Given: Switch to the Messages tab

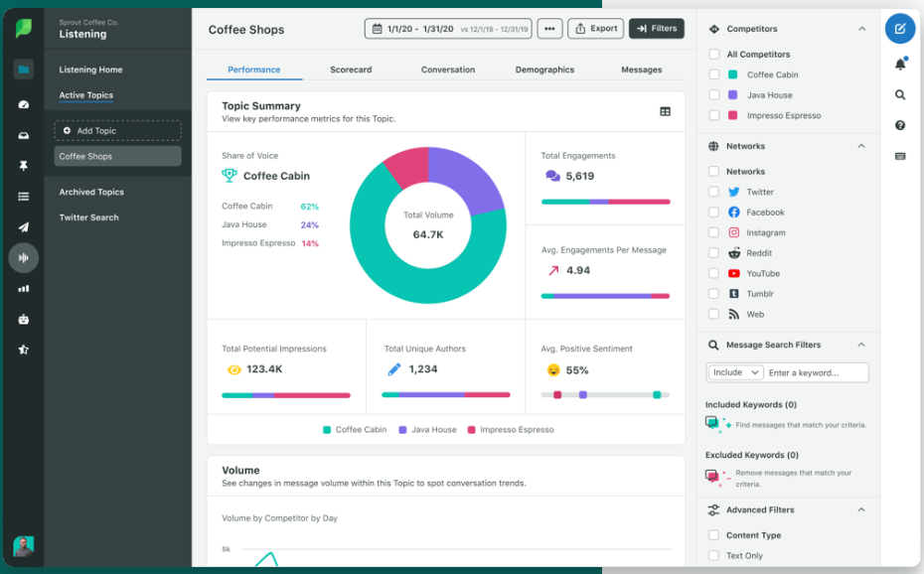Looking at the screenshot, I should coord(641,70).
